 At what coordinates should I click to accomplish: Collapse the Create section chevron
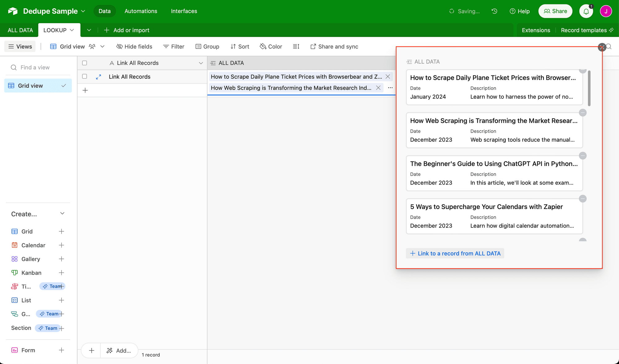coord(62,214)
